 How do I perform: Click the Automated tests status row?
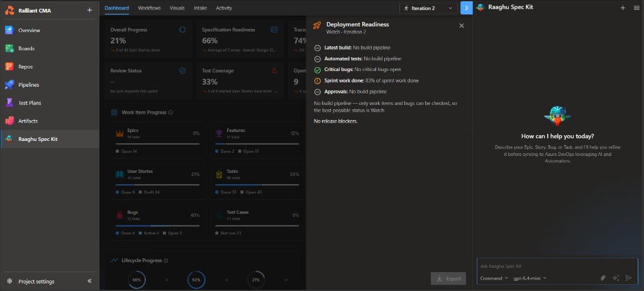pos(357,58)
